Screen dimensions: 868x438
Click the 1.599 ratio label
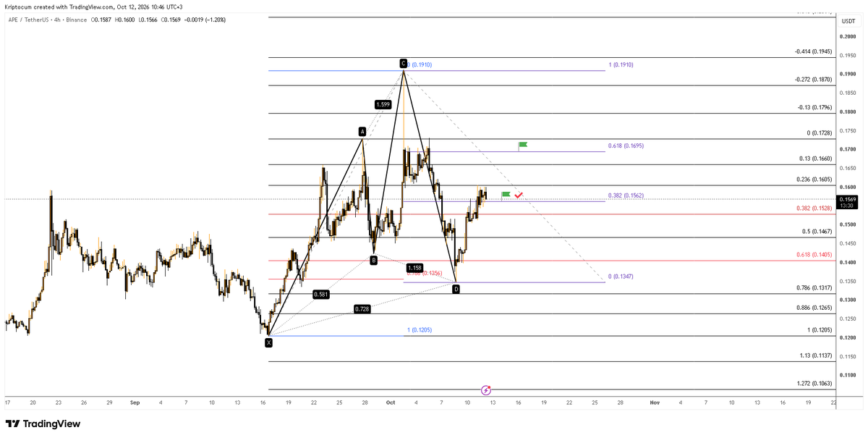tap(383, 105)
